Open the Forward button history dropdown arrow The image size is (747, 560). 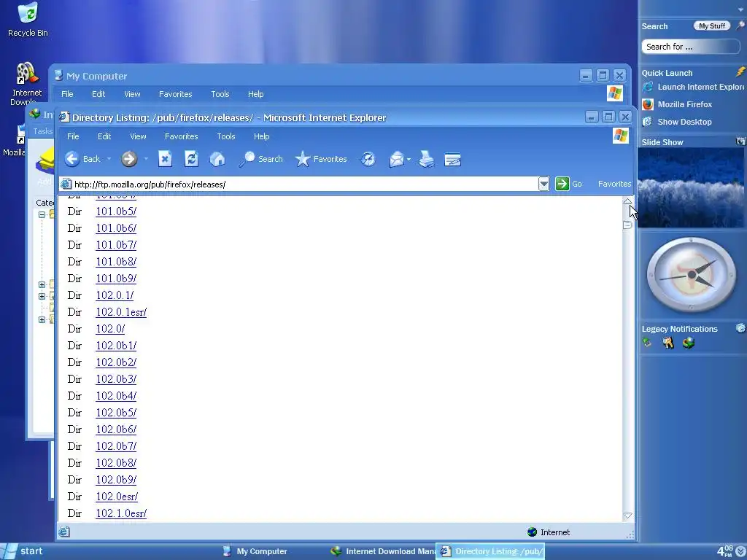(146, 159)
